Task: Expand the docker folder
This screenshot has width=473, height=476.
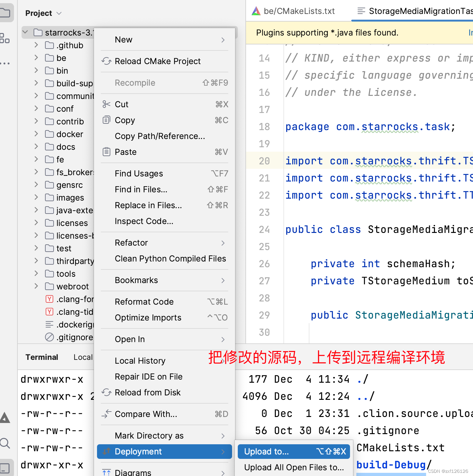Action: point(36,134)
